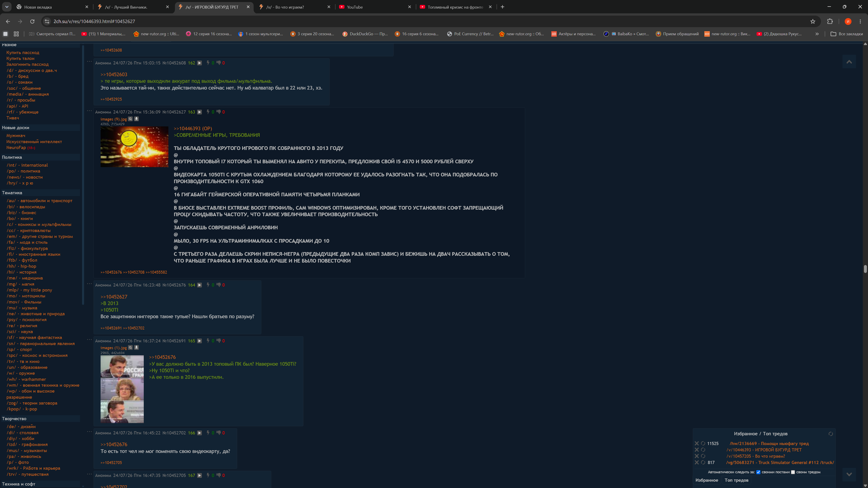Screen dimensions: 868x488
Task: Select the Избранное tab in favorites panel
Action: pyautogui.click(x=707, y=480)
